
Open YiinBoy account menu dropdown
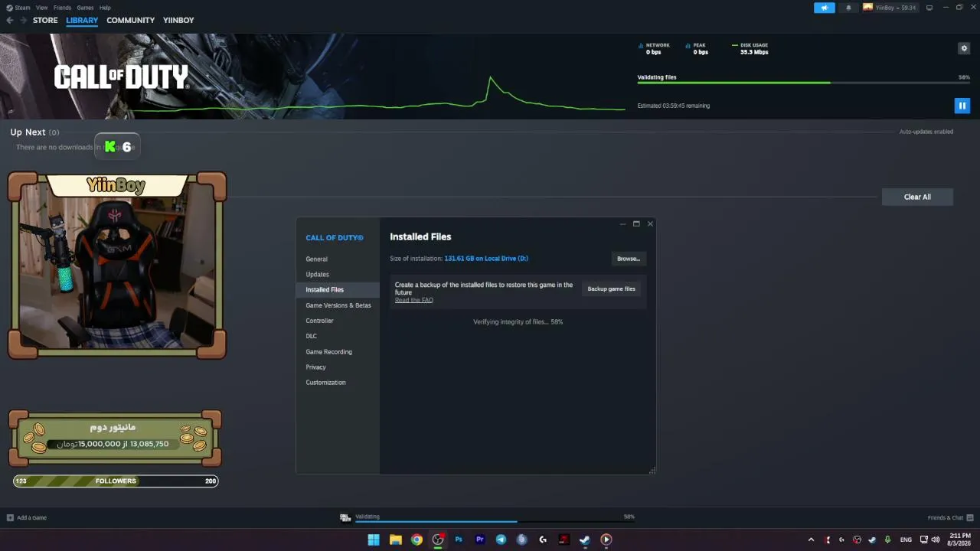click(x=889, y=8)
